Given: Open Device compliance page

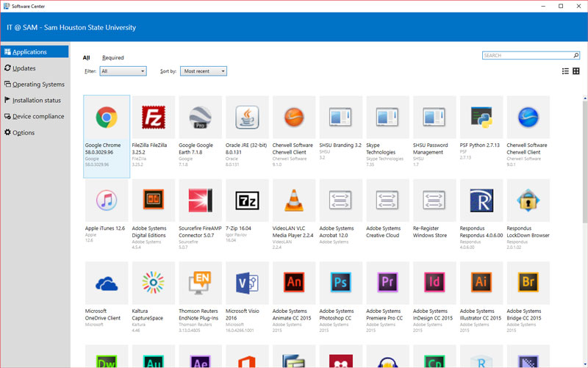Looking at the screenshot, I should [38, 117].
